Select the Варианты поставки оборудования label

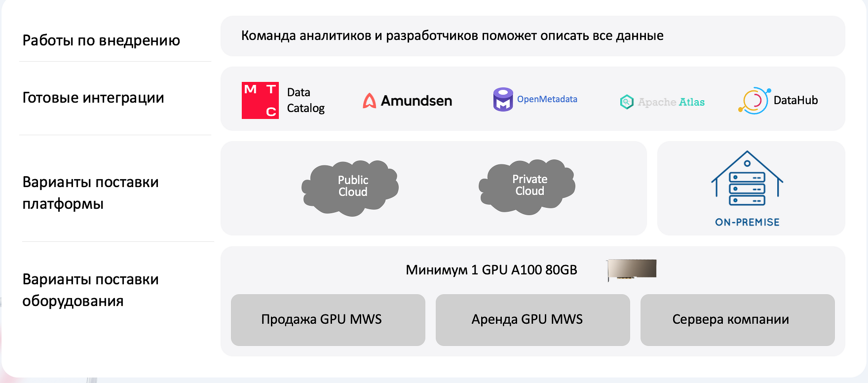(x=91, y=290)
